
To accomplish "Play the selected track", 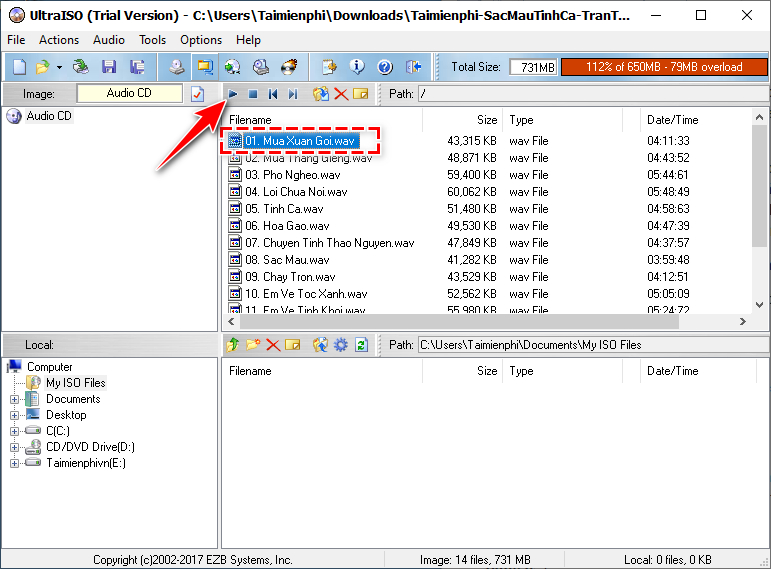I will (233, 94).
